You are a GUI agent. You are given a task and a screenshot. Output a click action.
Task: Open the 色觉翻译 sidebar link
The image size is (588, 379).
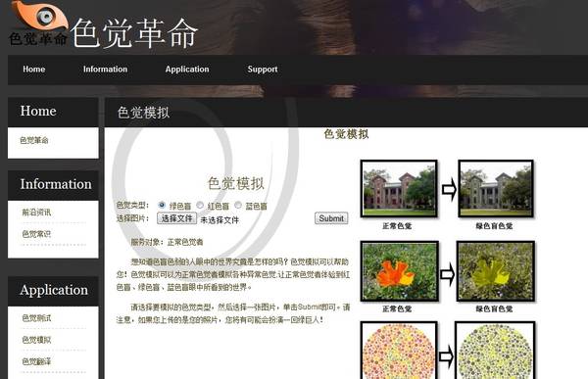coord(36,361)
